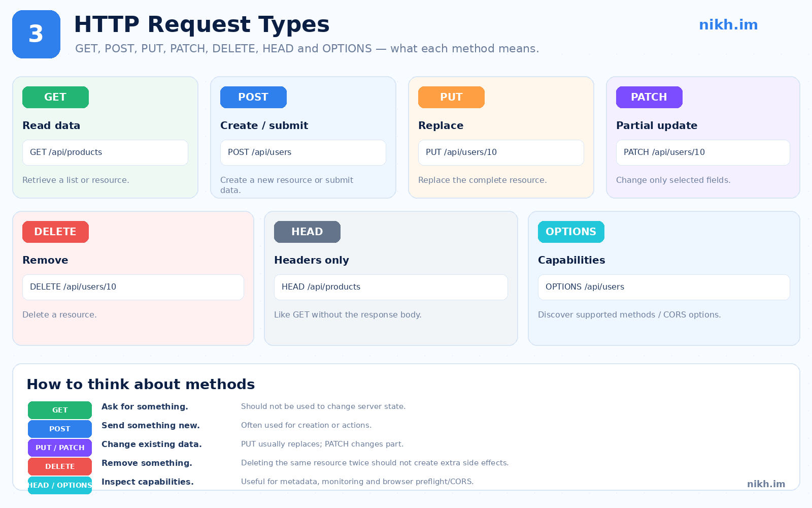Click the 'Replace' heading in PUT card
Screen dimensions: 812x508
point(441,125)
